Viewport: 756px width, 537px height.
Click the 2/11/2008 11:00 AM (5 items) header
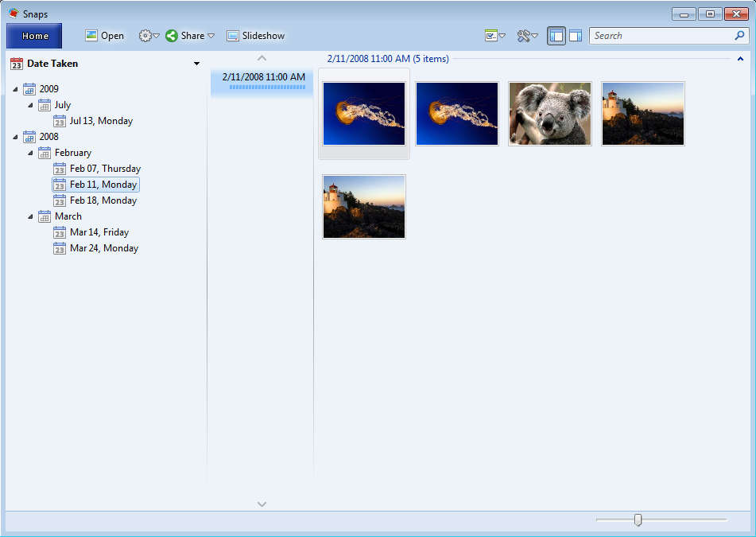[x=388, y=59]
